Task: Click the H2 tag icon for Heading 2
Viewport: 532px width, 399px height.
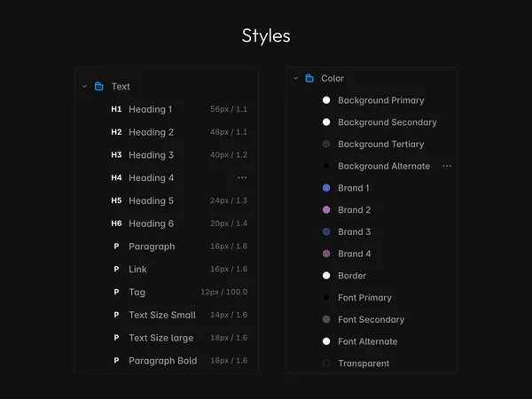Action: point(116,131)
